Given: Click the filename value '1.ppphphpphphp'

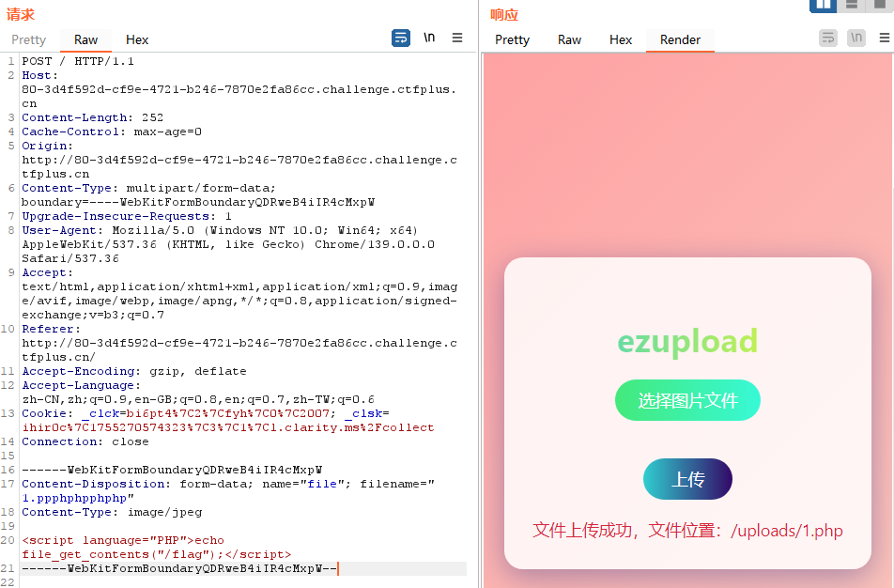Looking at the screenshot, I should click(x=74, y=498).
